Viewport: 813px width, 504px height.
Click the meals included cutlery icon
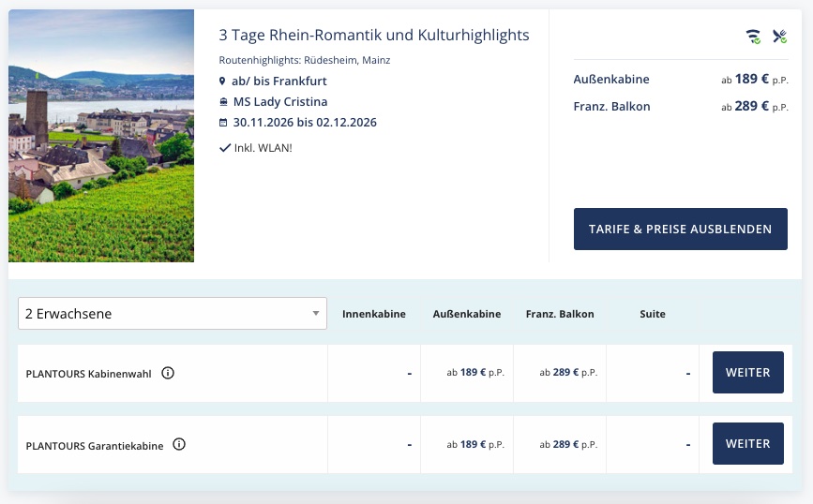[x=779, y=37]
